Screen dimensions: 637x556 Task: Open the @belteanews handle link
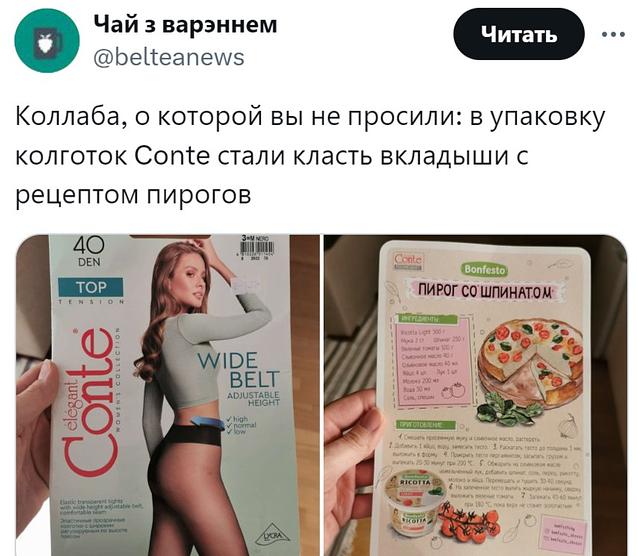(169, 57)
